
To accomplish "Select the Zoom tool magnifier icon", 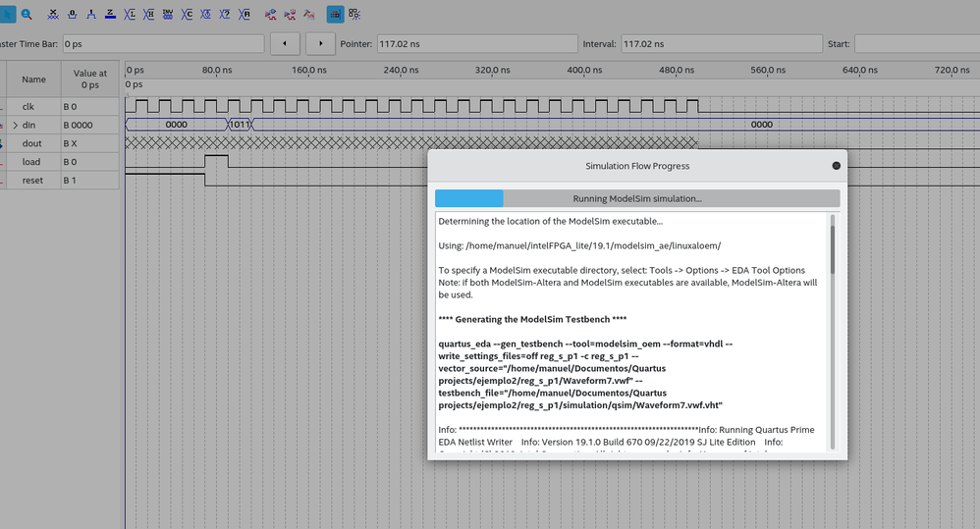I will [x=27, y=15].
